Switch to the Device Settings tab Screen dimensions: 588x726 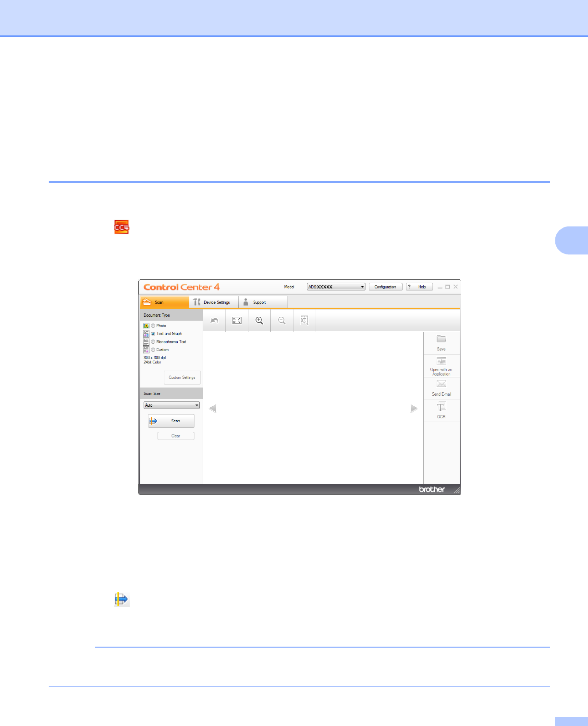[214, 302]
